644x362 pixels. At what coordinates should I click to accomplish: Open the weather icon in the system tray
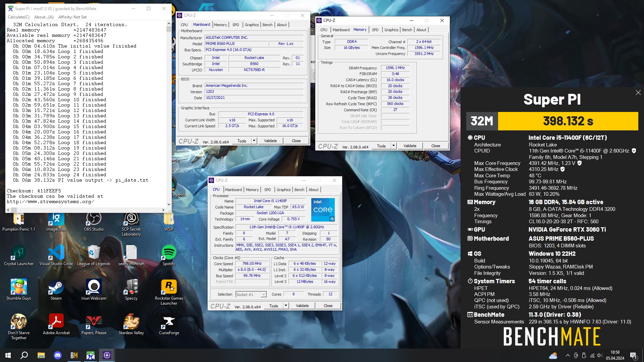(553, 355)
